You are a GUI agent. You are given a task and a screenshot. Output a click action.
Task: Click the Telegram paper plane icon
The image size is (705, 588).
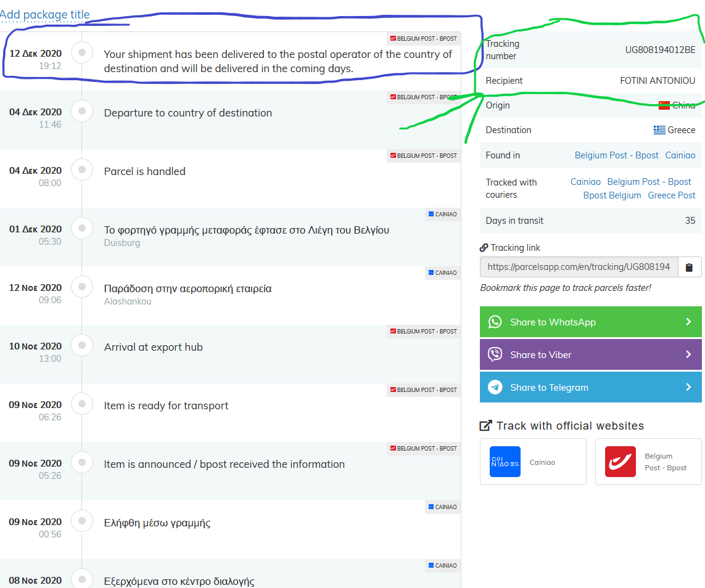pyautogui.click(x=495, y=387)
